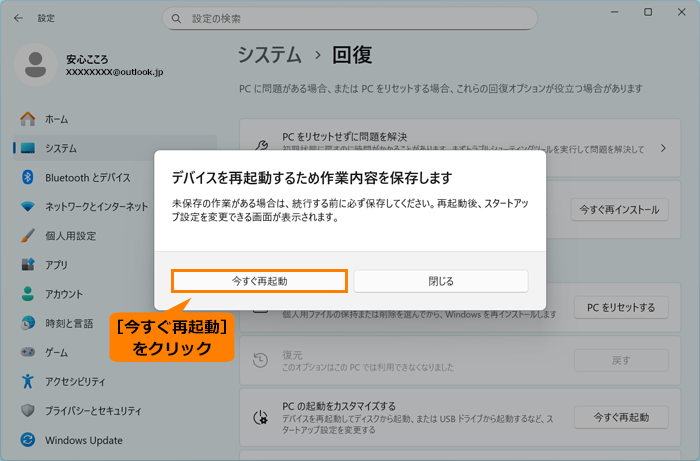Click the disabled 戻す button
The image size is (700, 461).
(x=621, y=361)
